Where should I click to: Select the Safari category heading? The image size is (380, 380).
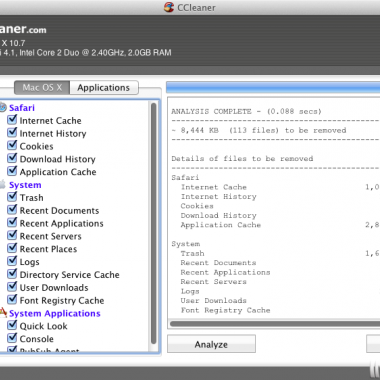coord(22,108)
